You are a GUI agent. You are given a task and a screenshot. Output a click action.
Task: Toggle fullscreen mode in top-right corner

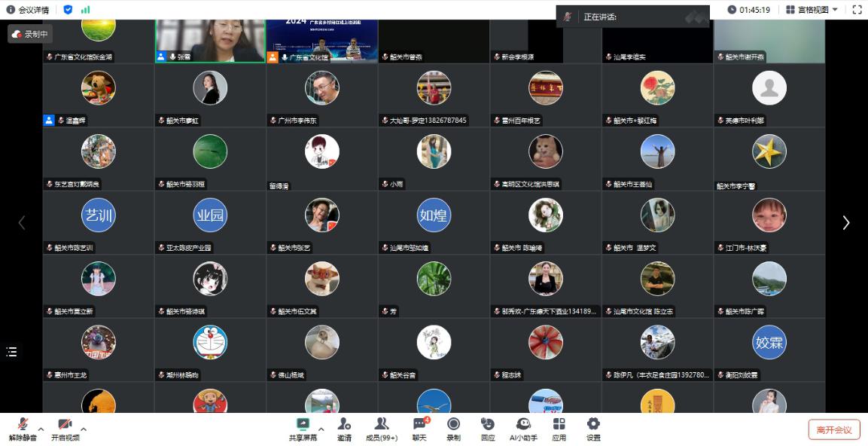[x=857, y=10]
